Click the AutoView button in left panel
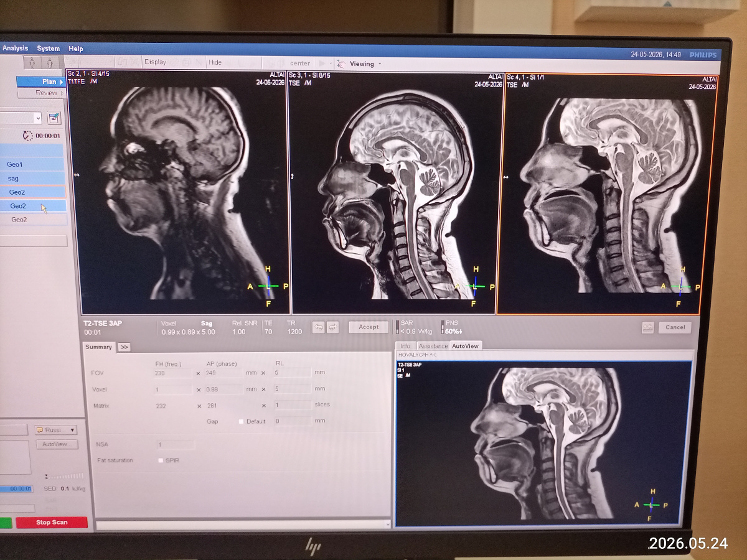 point(56,444)
